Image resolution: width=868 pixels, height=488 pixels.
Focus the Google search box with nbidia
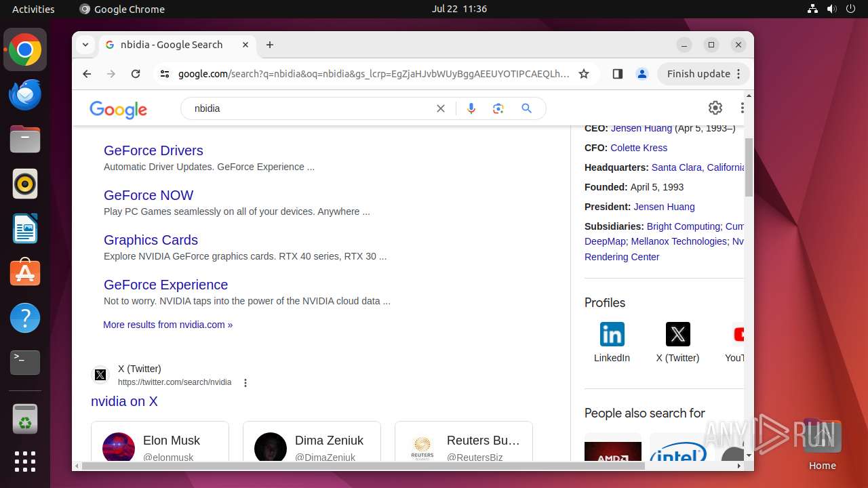point(312,108)
